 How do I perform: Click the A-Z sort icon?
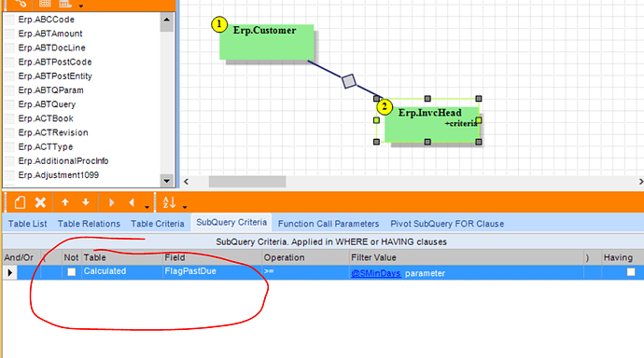pyautogui.click(x=169, y=202)
